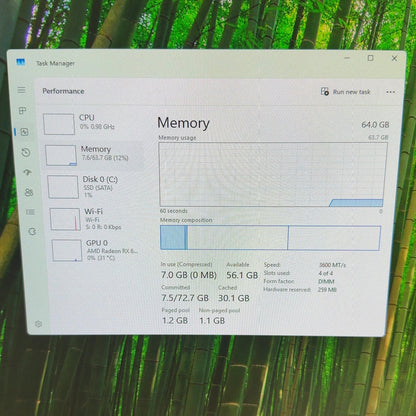Click the Run new task button
The height and width of the screenshot is (416, 416).
[x=345, y=92]
